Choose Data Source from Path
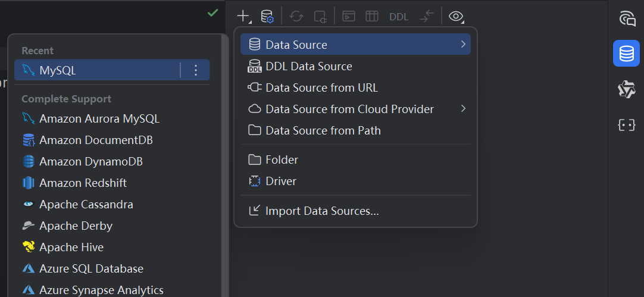 click(355, 130)
